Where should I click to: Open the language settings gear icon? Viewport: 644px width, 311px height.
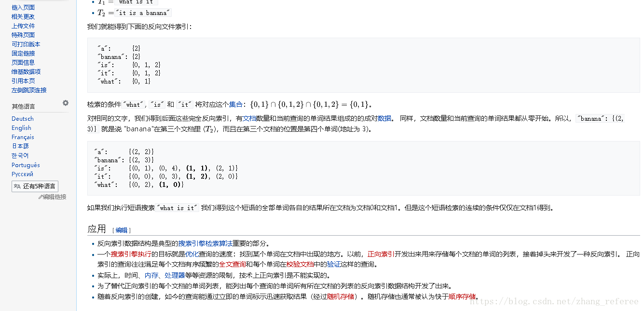(x=66, y=103)
